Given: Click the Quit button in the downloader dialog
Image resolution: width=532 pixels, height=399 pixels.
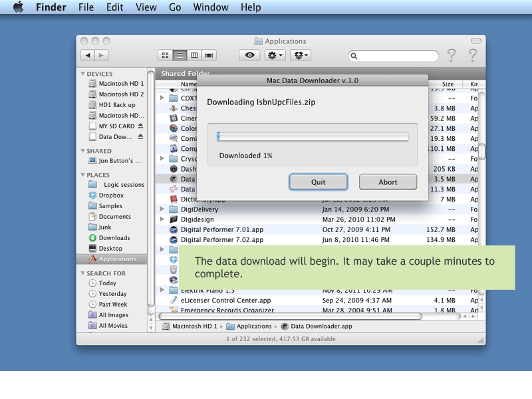Looking at the screenshot, I should [319, 182].
